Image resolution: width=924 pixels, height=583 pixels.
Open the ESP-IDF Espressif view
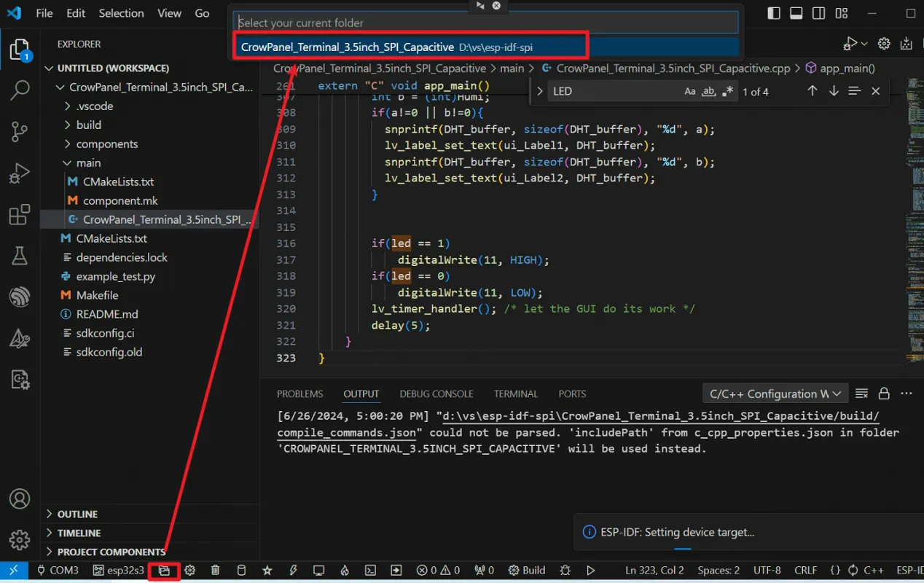(x=20, y=297)
